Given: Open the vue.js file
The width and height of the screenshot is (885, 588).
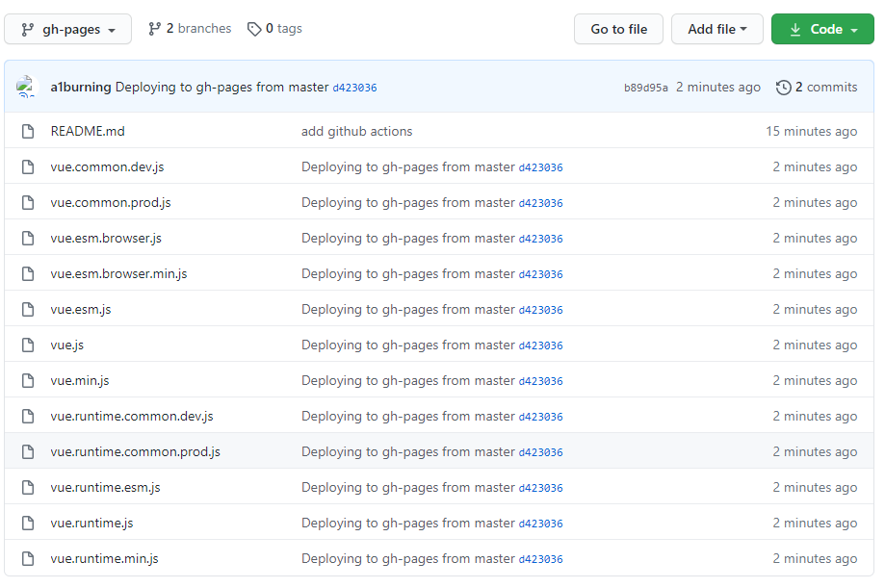Looking at the screenshot, I should 67,345.
